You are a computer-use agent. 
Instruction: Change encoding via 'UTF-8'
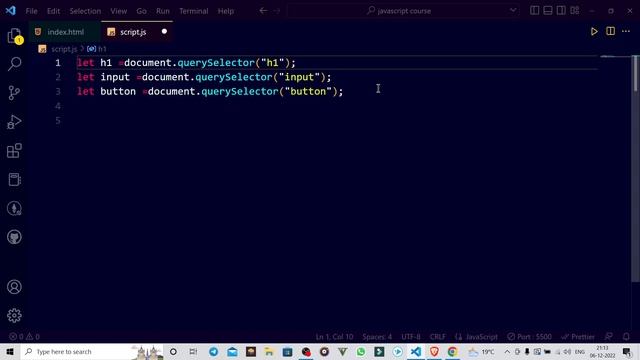click(411, 337)
